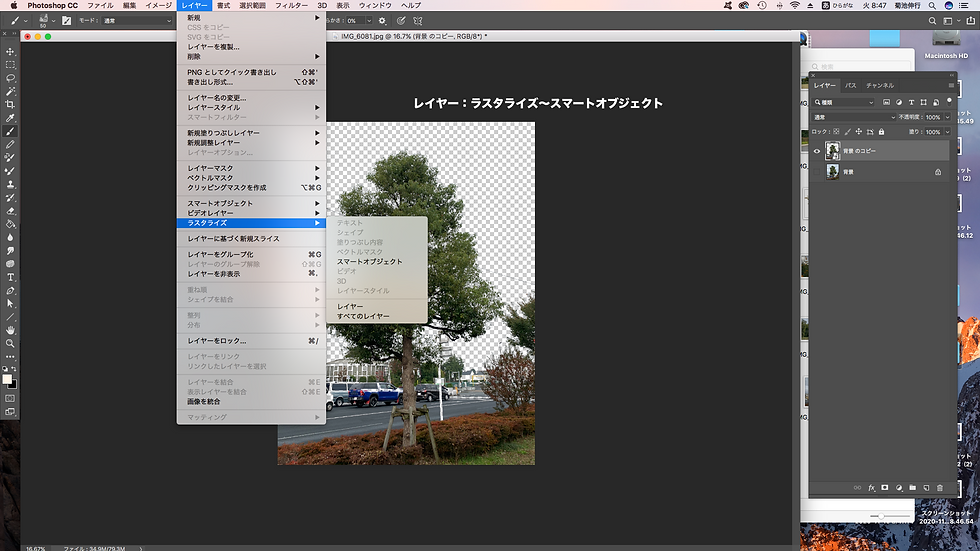The height and width of the screenshot is (551, 980).
Task: Expand the 新規調整レイヤー submenu
Action: (251, 142)
